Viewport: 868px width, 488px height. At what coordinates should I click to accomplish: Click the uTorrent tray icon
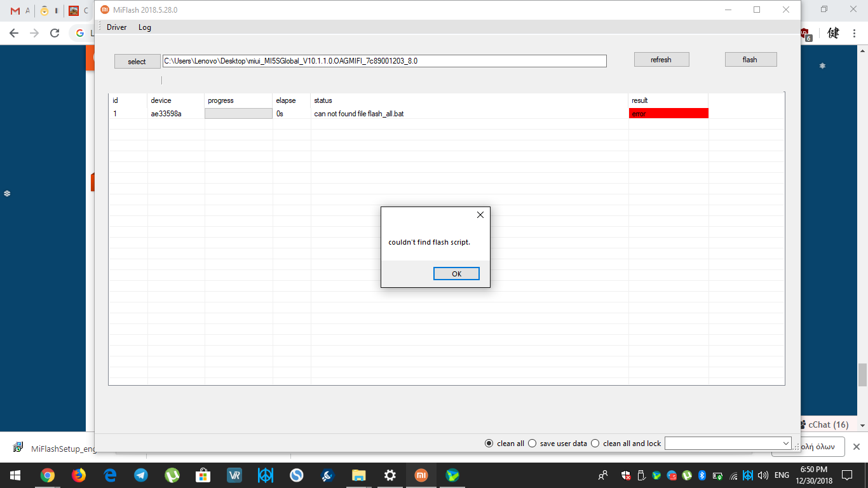[687, 475]
